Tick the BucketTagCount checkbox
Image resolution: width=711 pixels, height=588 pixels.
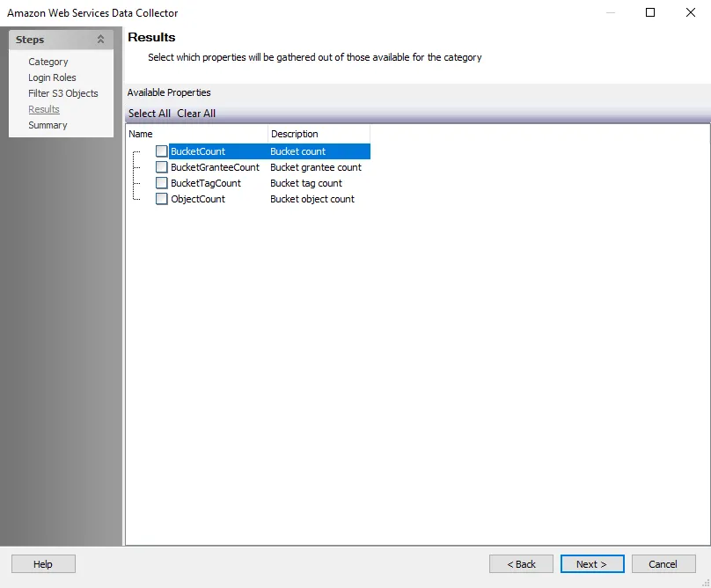161,183
